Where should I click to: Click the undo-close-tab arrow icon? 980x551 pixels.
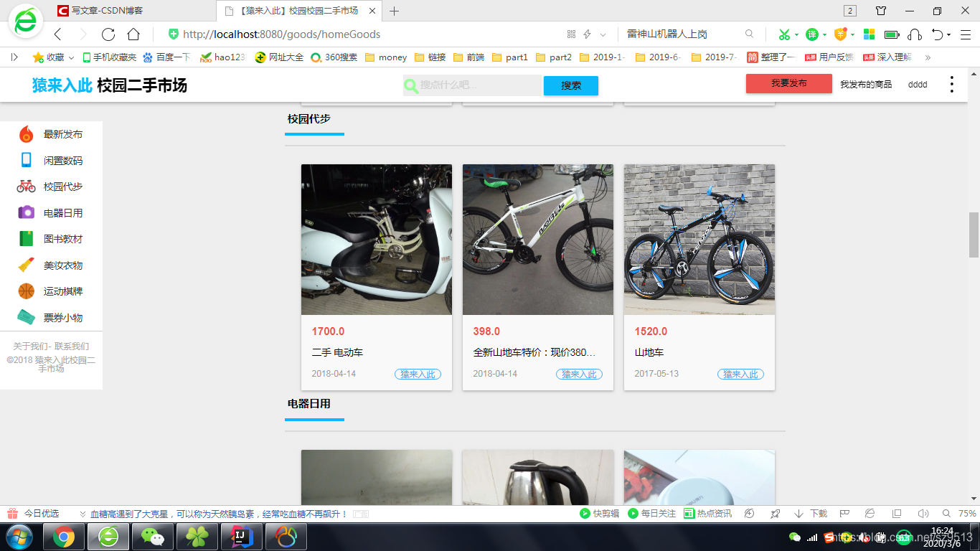937,34
